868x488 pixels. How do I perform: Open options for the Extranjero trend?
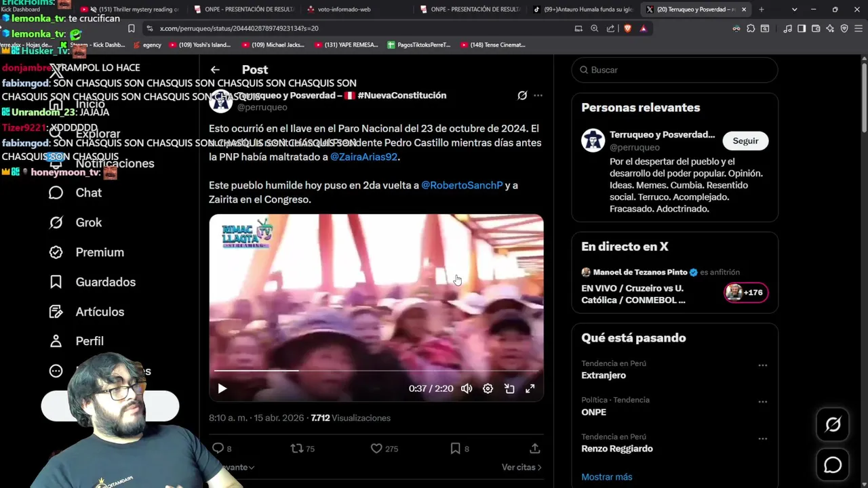tap(763, 365)
